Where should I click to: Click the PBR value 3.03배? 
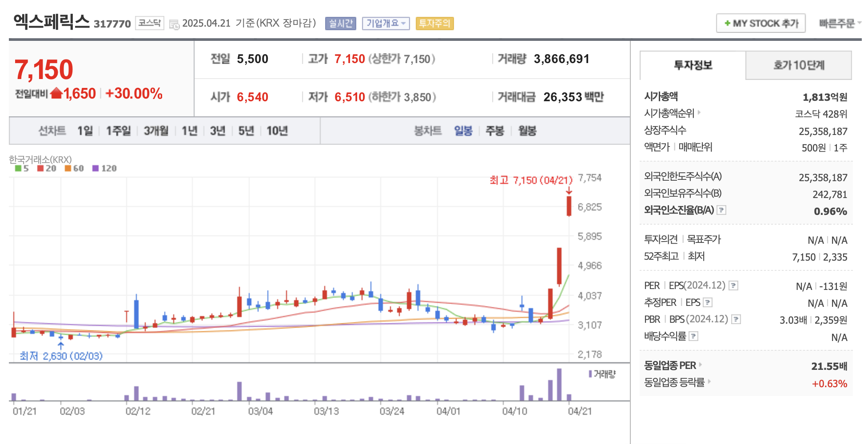(x=793, y=320)
